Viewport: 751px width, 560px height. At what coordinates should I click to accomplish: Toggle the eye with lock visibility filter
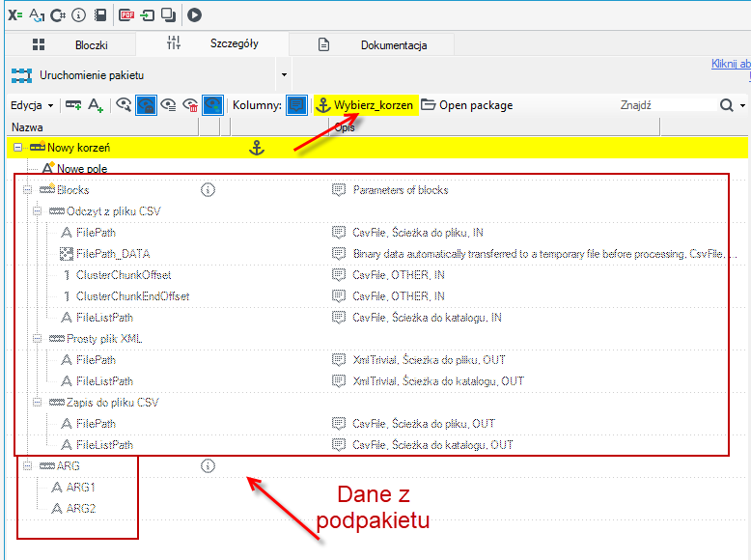pyautogui.click(x=146, y=105)
